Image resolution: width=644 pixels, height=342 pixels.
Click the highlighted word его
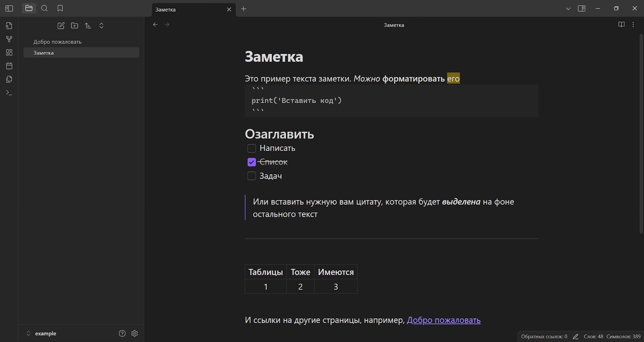pos(453,79)
